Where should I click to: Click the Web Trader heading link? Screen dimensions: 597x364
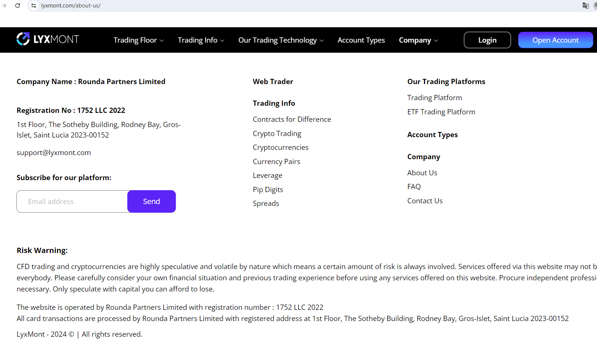(273, 81)
